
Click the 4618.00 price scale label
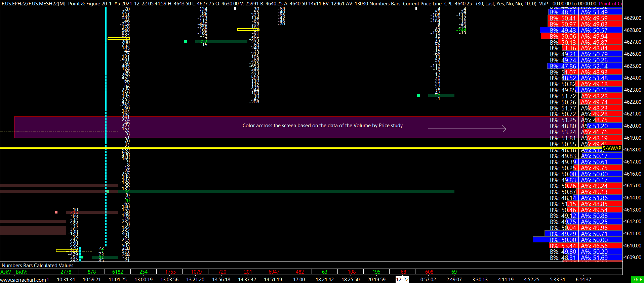[633, 150]
